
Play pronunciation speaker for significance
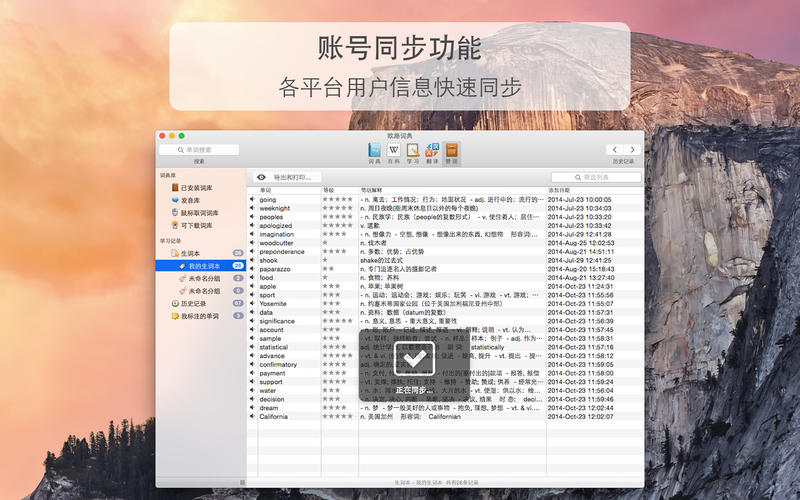[252, 321]
